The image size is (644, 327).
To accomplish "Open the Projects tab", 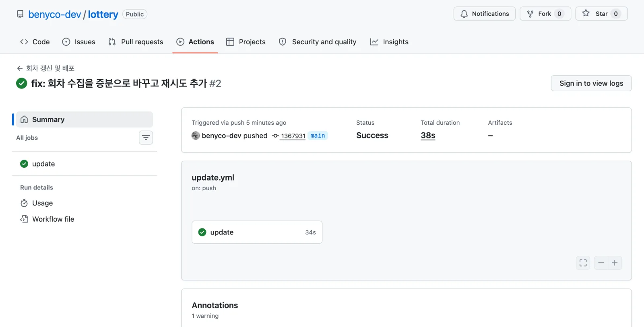I will [x=246, y=42].
